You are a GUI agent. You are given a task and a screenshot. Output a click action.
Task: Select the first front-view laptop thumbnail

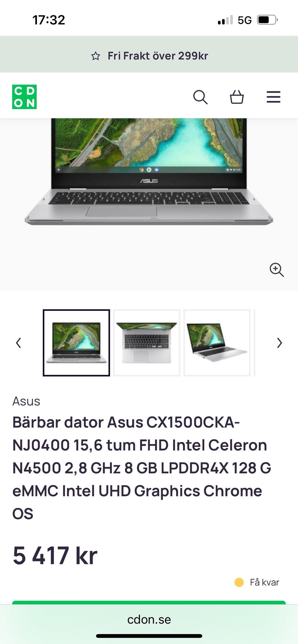pyautogui.click(x=76, y=343)
